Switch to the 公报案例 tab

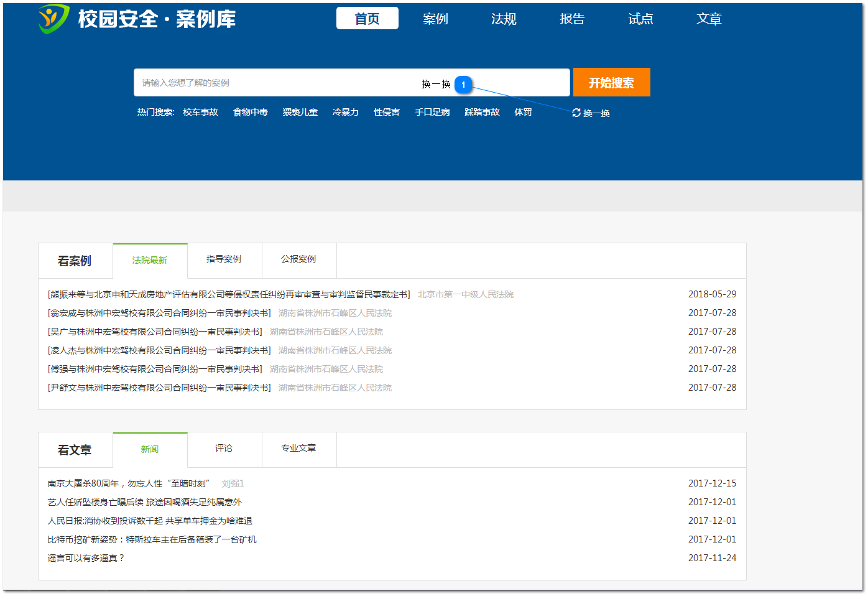point(299,260)
